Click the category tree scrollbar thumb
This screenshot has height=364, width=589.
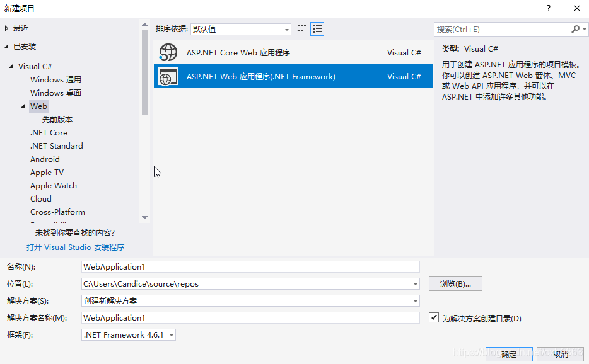144,72
